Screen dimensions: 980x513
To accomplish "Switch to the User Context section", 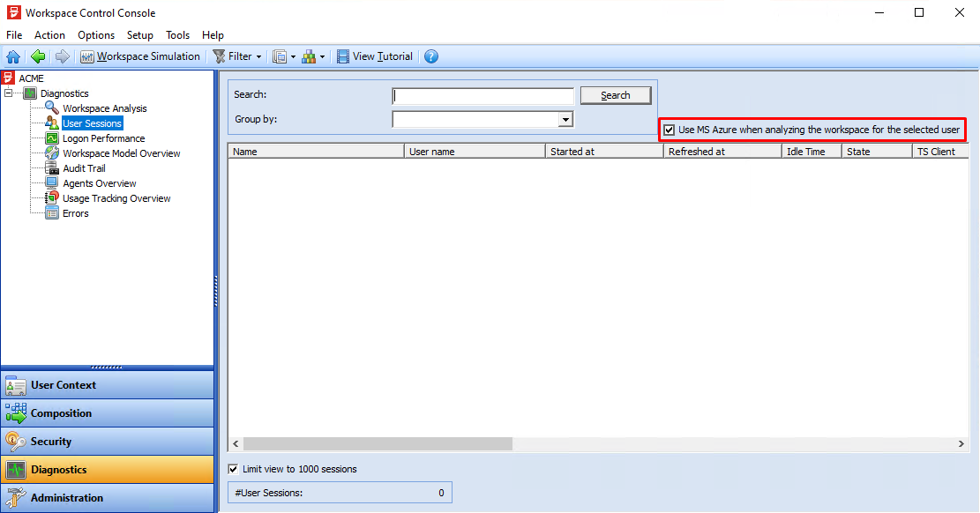I will click(x=108, y=385).
